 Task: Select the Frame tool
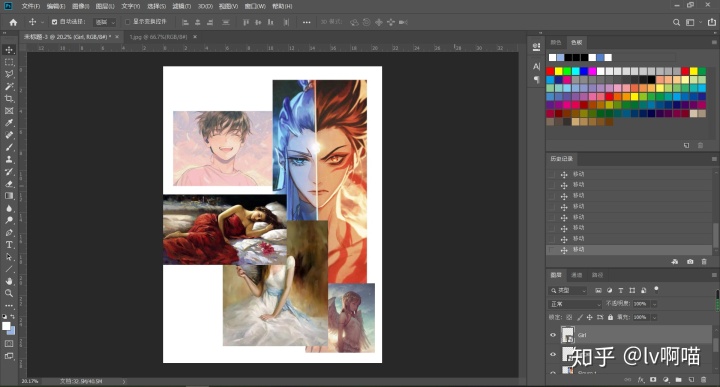9,111
